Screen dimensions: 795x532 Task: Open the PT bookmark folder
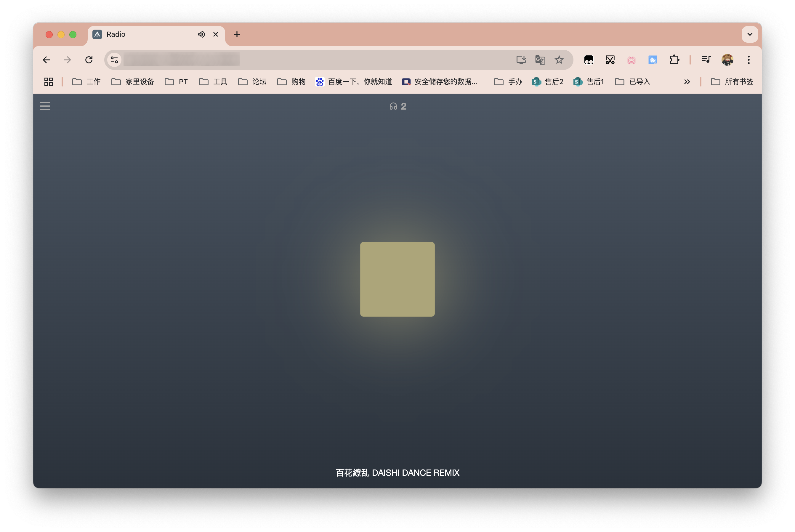pos(176,82)
